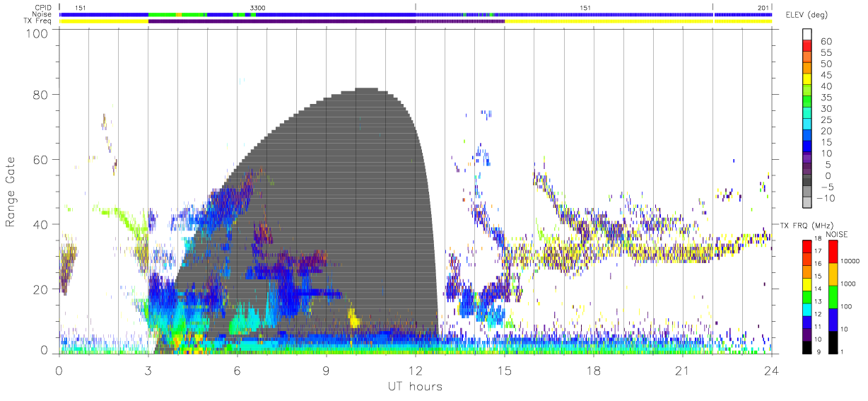Select the CPID value 3300

coord(258,7)
